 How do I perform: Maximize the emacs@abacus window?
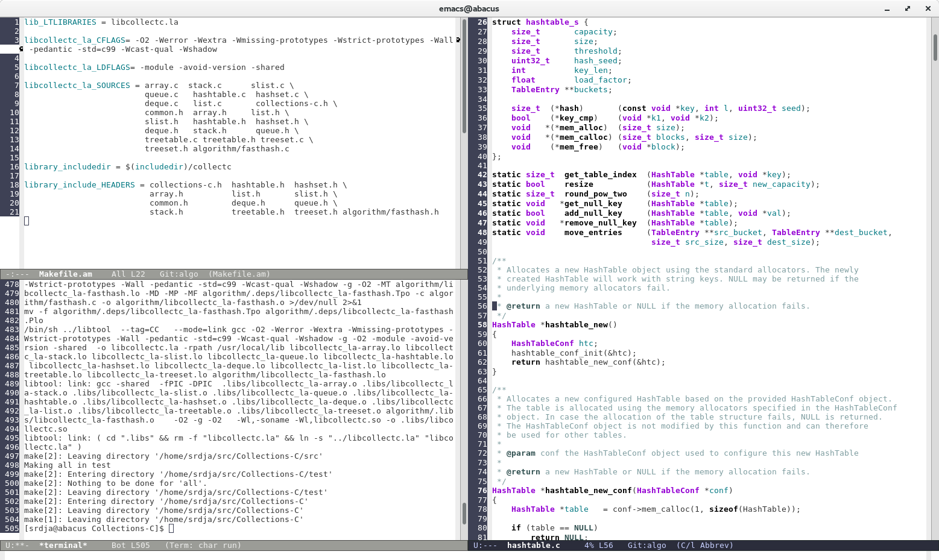908,8
